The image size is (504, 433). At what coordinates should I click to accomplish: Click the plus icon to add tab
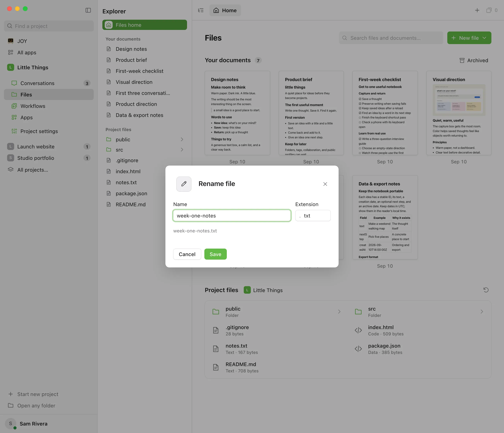coord(477,10)
